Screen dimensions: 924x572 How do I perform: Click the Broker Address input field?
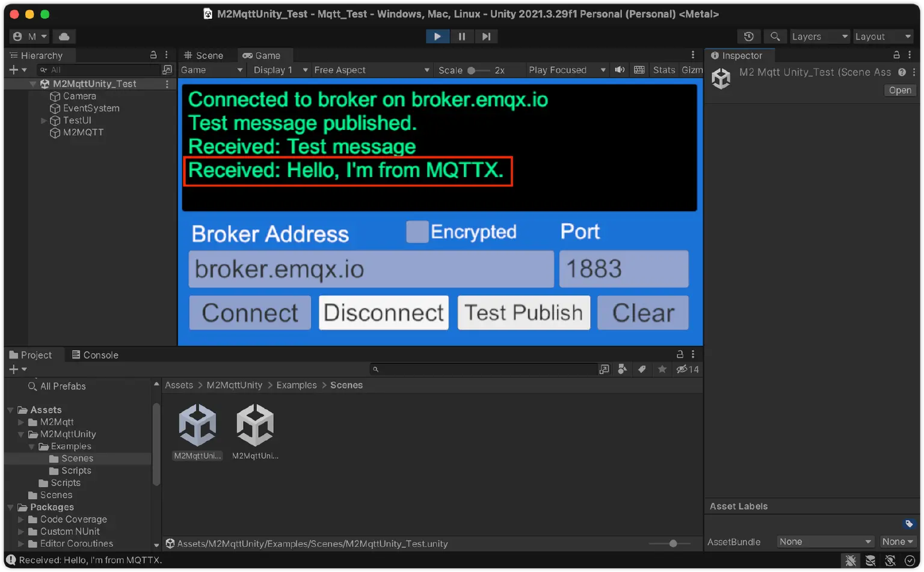coord(371,269)
